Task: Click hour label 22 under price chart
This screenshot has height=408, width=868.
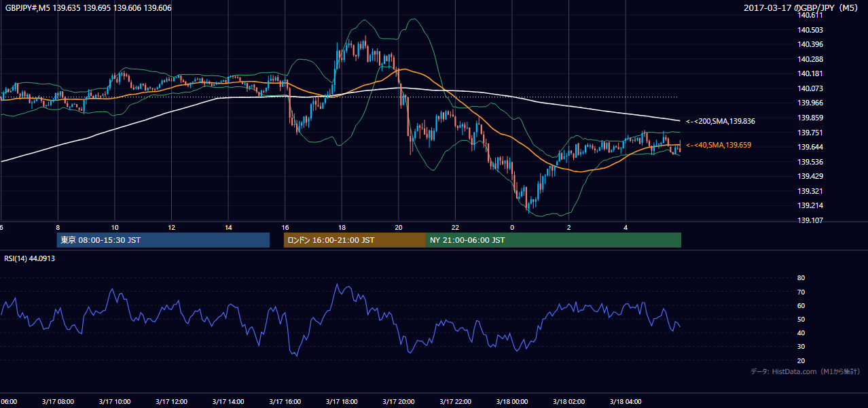Action: 456,228
